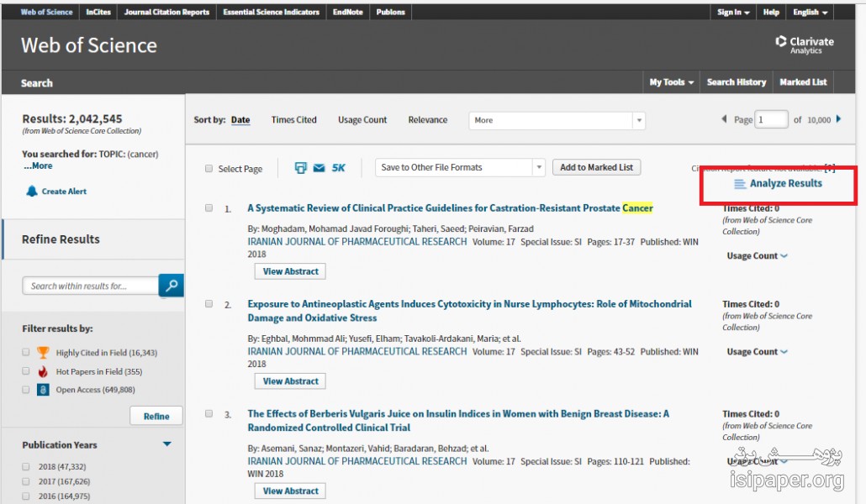Click the Create Alert bell icon

pos(32,191)
